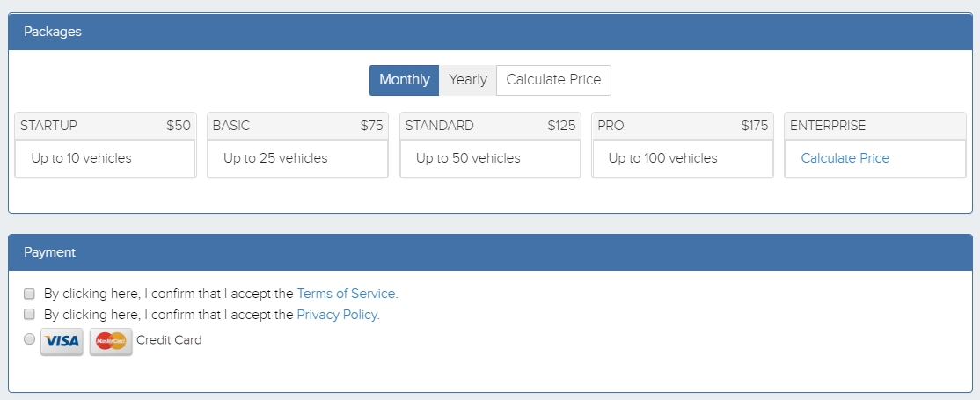
Task: Select the Credit Card radio button
Action: [x=29, y=339]
